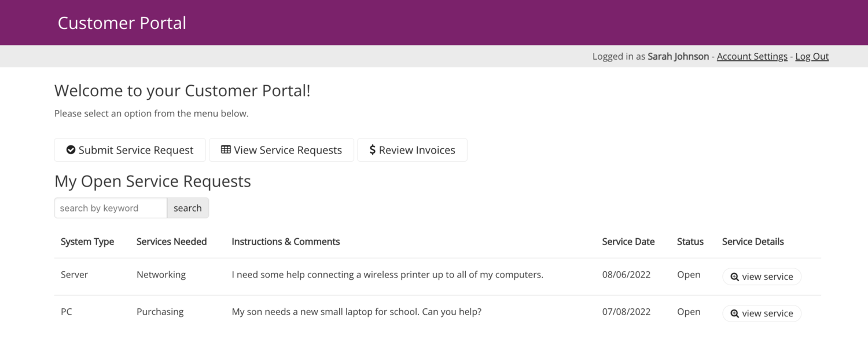
Task: Click the Services Needed column header
Action: (171, 242)
